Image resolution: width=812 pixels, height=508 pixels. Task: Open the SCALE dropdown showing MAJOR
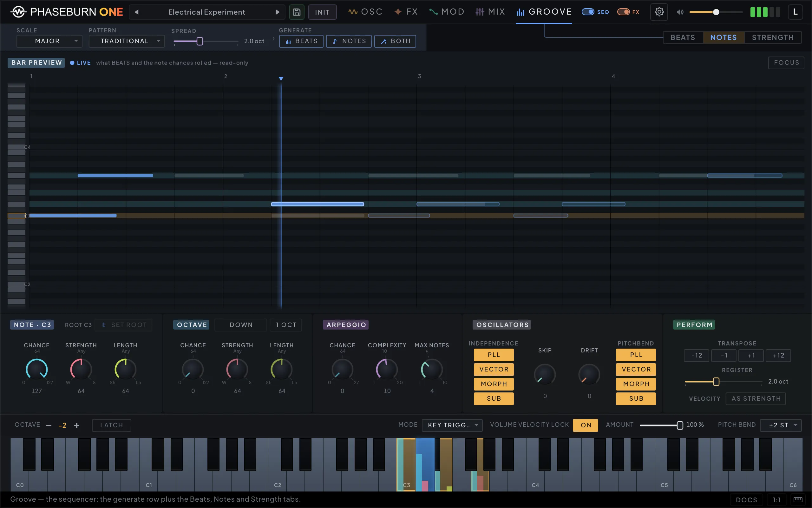coord(49,41)
